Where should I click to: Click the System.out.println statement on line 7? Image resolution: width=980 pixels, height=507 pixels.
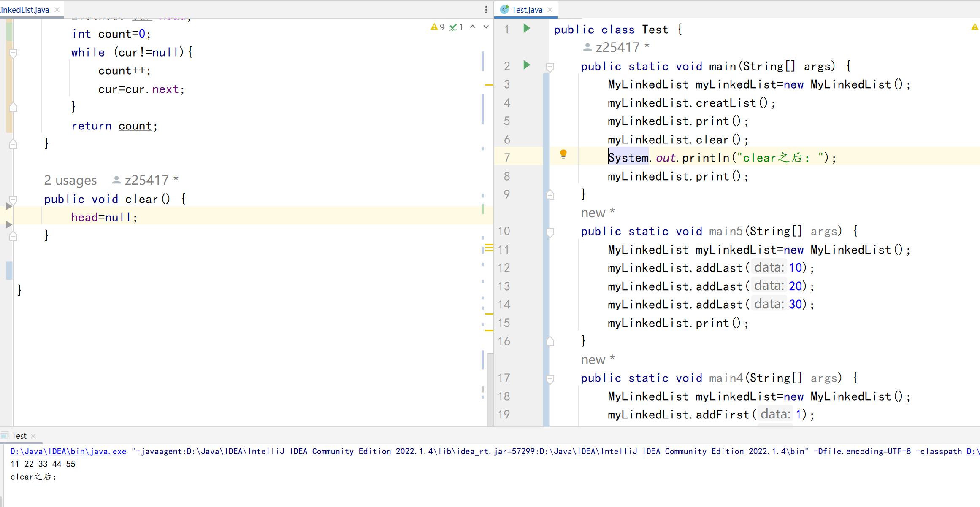(x=722, y=158)
